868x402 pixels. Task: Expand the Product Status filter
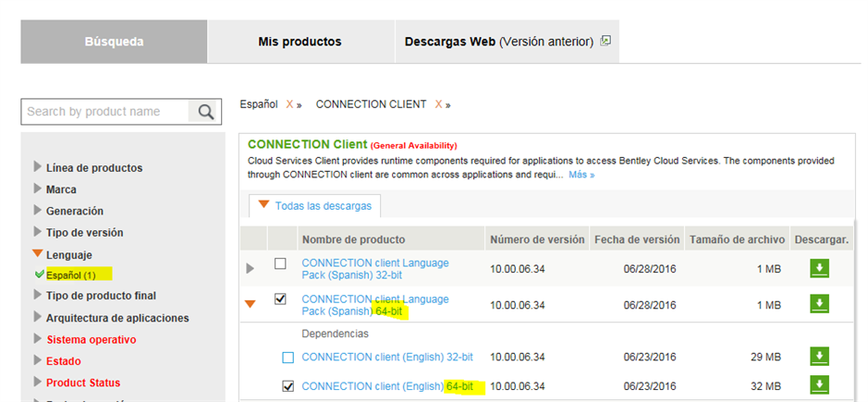coord(38,382)
